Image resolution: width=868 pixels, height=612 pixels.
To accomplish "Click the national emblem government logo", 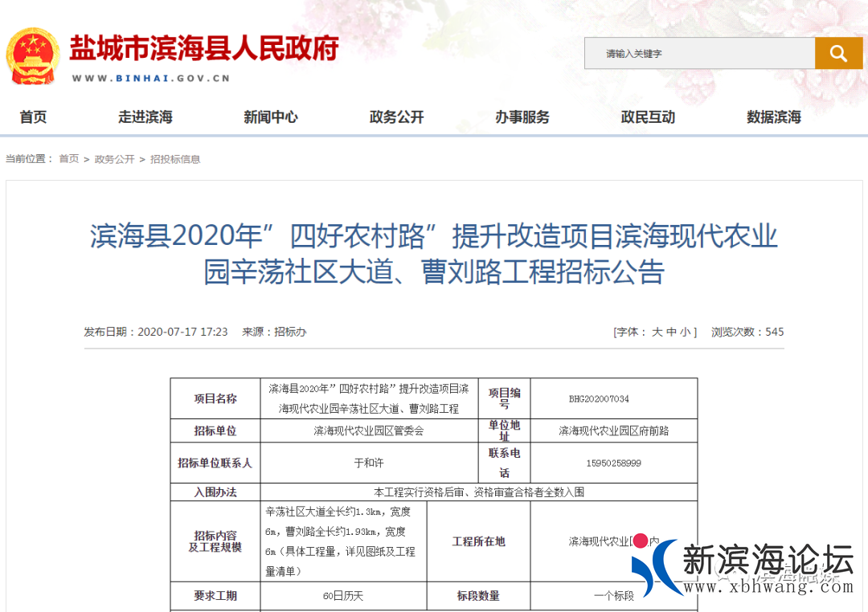I will tap(33, 56).
